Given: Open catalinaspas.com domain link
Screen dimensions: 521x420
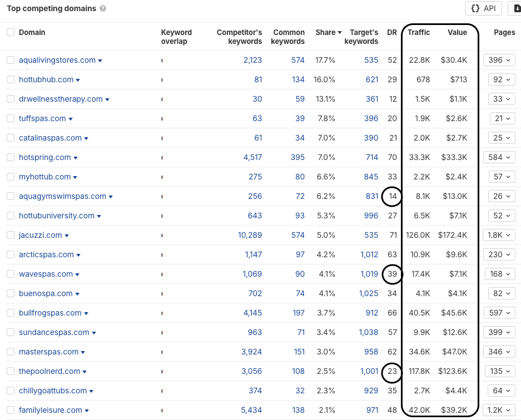Looking at the screenshot, I should (x=50, y=138).
